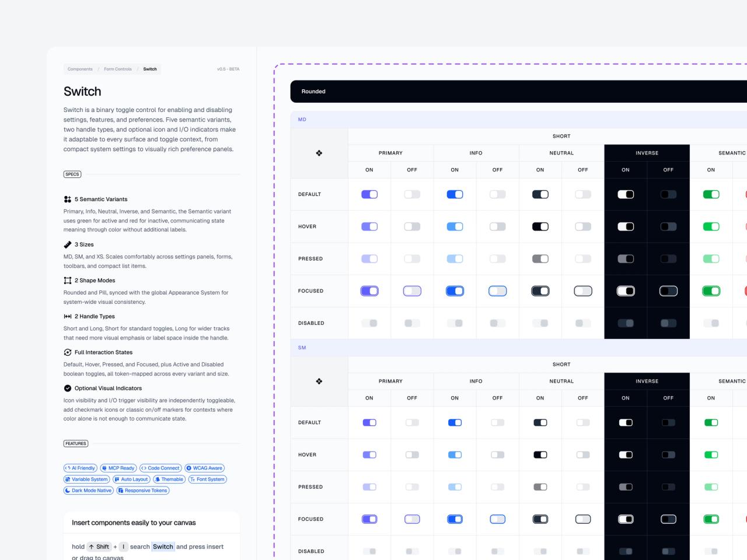Click the Rounded section header bar
The height and width of the screenshot is (560, 747).
[x=518, y=92]
